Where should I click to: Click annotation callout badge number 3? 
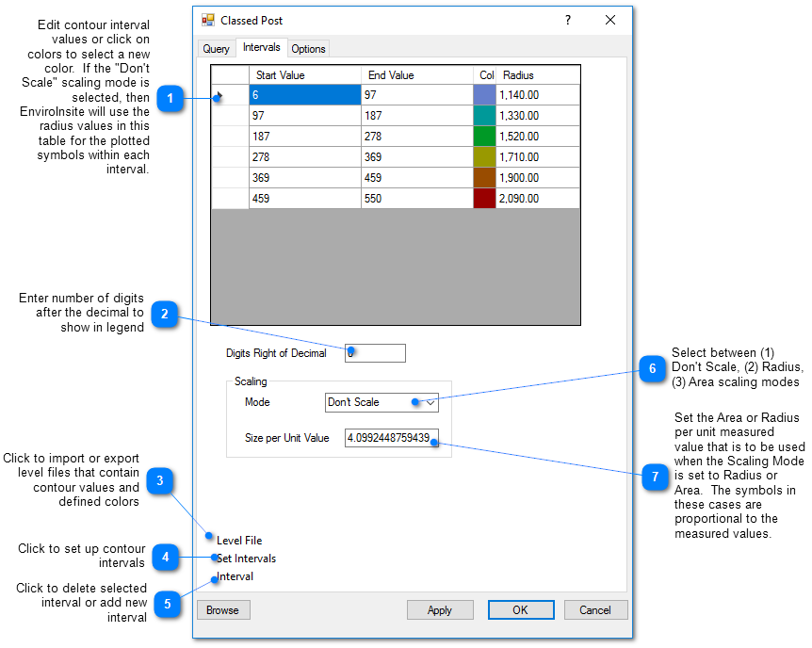pyautogui.click(x=160, y=481)
